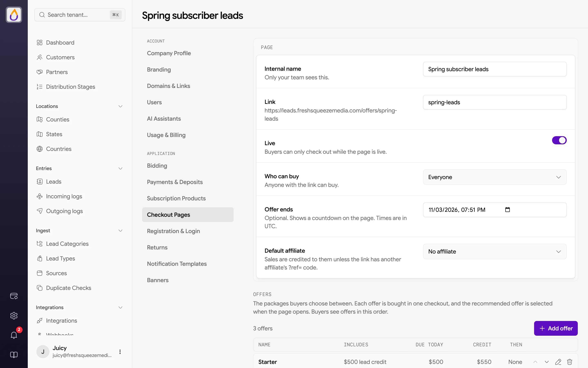588x368 pixels.
Task: Open notifications bell with 2 badge
Action: [x=14, y=335]
